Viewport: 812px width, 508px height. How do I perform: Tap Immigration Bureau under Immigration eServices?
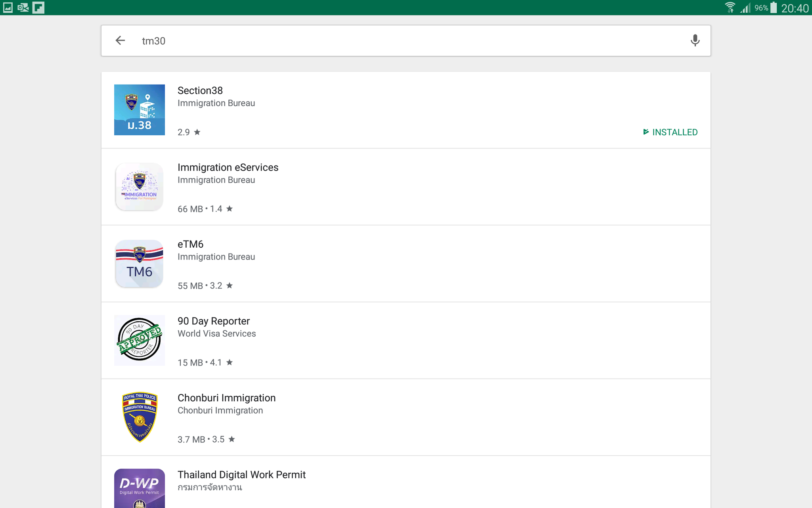(x=216, y=180)
